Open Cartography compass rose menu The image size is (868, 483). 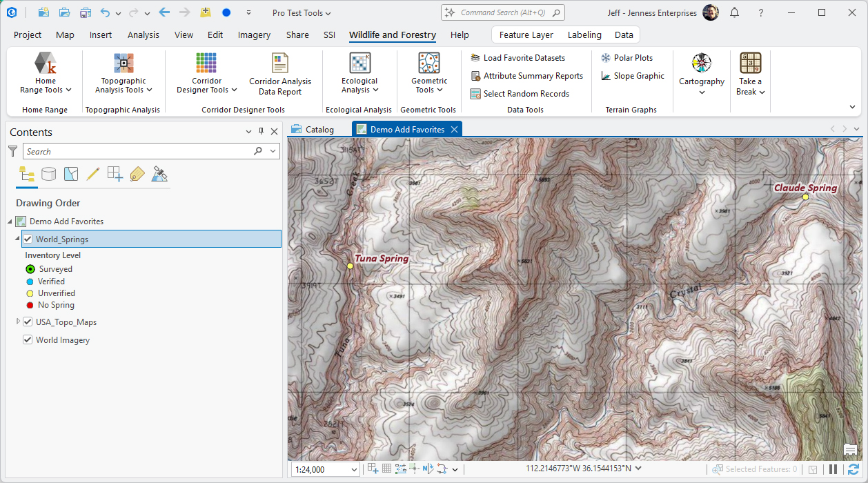(702, 73)
